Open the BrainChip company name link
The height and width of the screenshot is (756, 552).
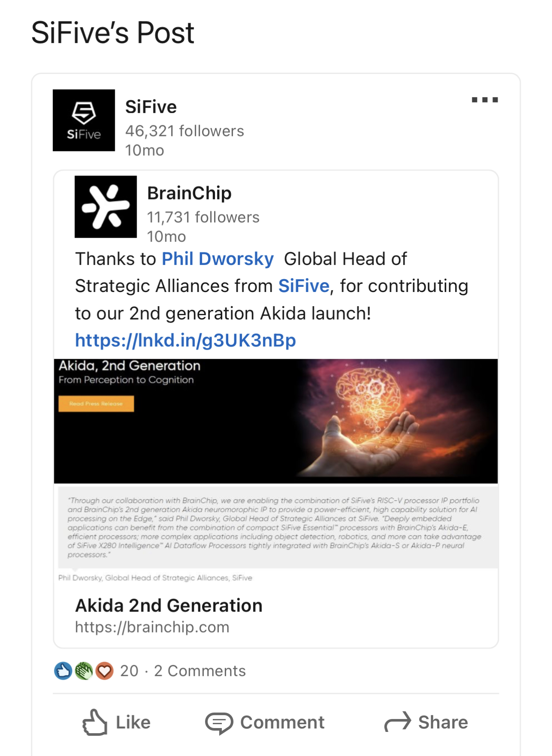coord(189,193)
